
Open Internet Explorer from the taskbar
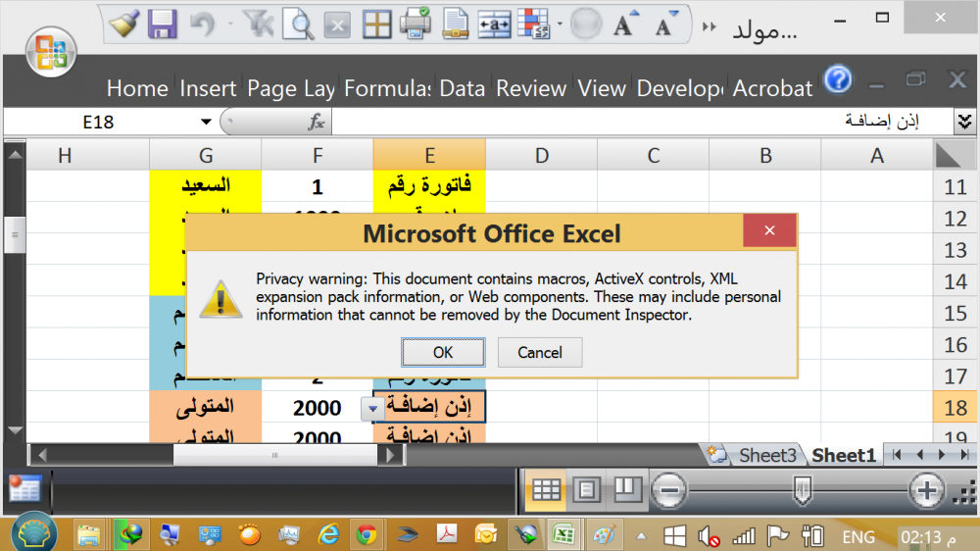point(328,534)
